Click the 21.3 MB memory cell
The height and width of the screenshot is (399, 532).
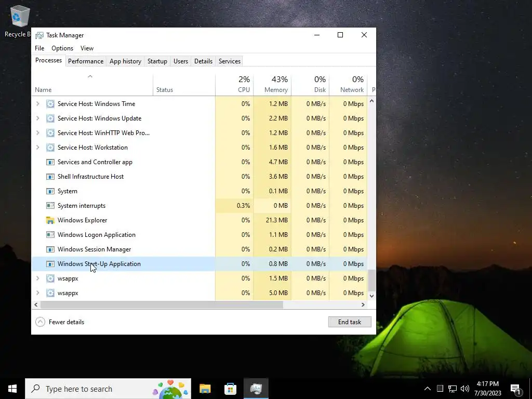click(272, 220)
